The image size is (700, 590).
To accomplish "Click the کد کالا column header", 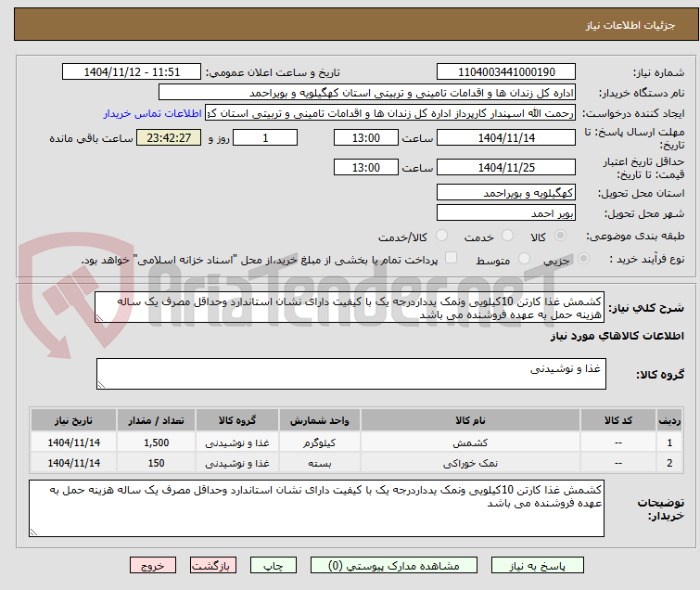I will tap(618, 420).
